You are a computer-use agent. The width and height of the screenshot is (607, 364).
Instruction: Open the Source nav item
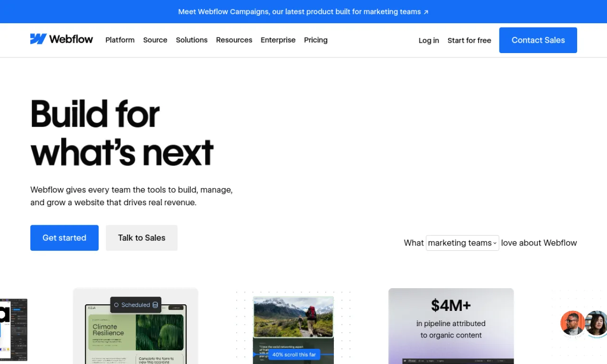click(x=155, y=40)
